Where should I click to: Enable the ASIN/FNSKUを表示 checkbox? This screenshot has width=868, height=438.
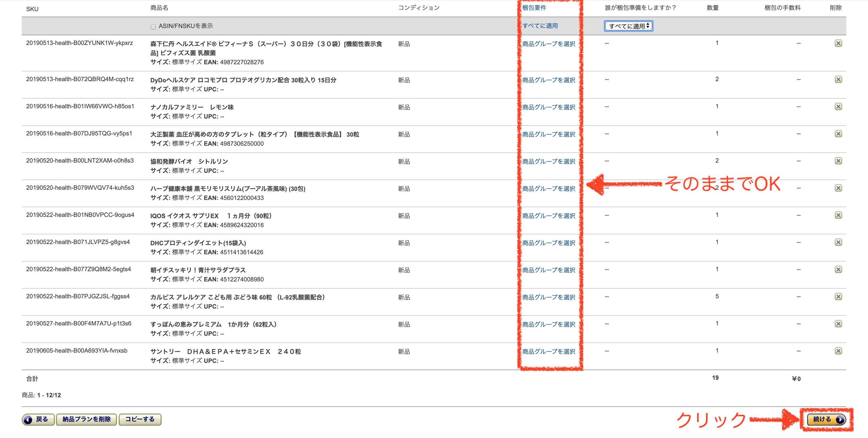point(153,27)
